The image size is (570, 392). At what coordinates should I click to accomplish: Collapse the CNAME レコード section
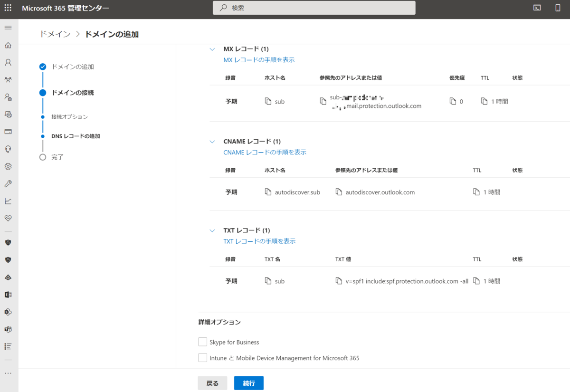[212, 142]
